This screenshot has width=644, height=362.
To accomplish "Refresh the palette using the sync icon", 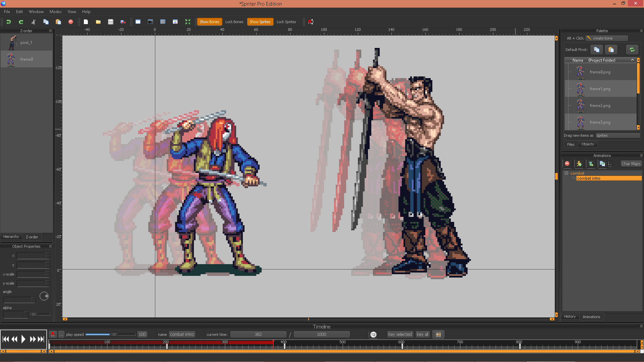I will click(x=632, y=49).
